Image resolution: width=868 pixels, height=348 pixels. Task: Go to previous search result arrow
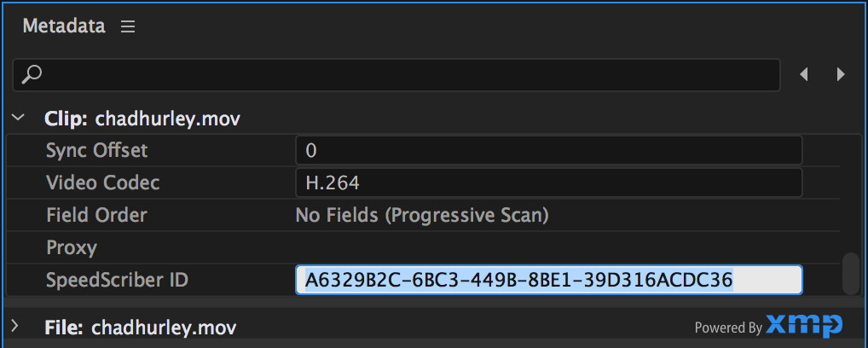pos(804,74)
